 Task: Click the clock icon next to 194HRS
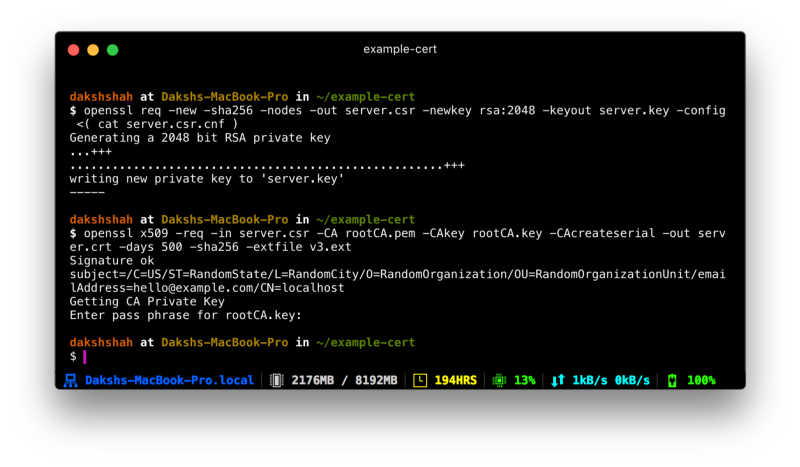420,380
